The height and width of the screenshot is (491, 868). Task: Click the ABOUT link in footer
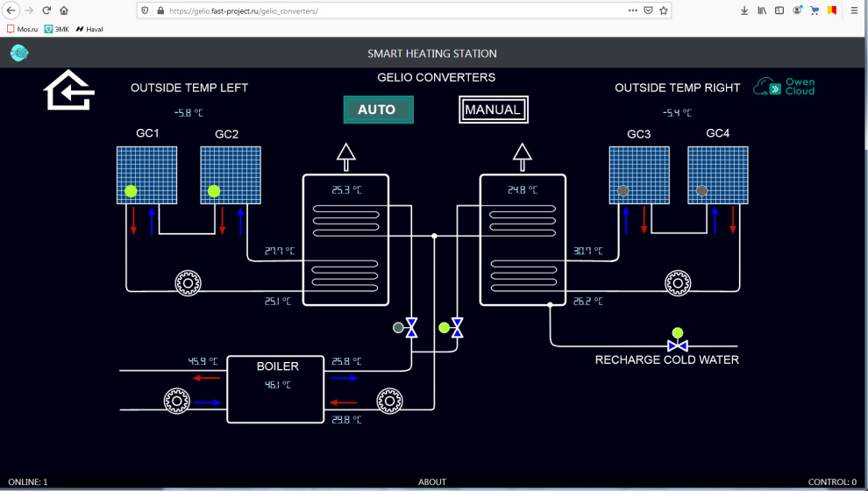coord(431,481)
